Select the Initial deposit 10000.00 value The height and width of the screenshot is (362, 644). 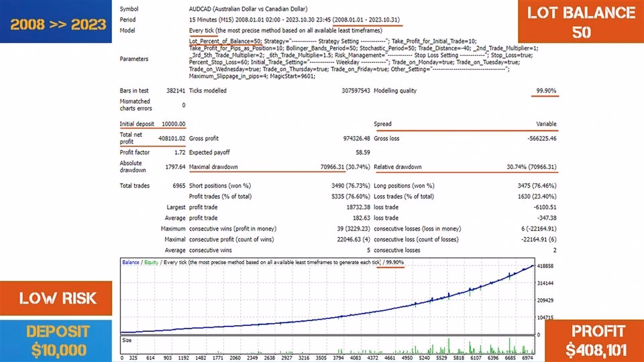point(172,124)
